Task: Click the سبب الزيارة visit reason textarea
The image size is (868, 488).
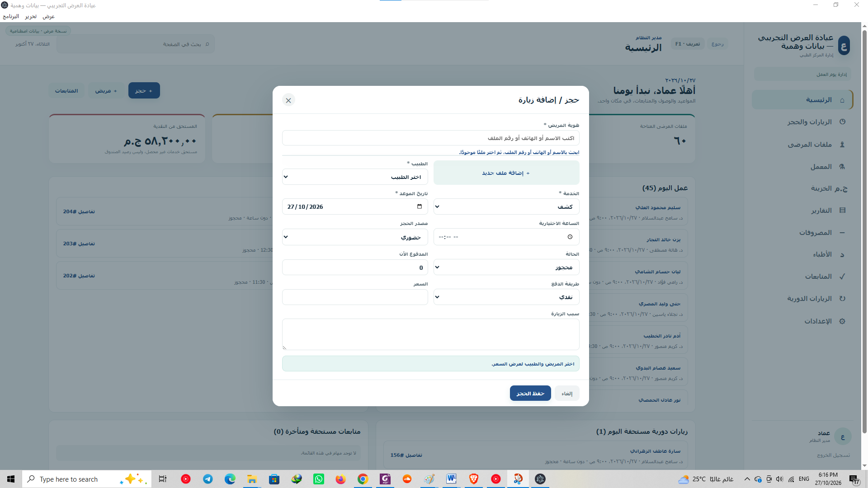Action: tap(430, 334)
